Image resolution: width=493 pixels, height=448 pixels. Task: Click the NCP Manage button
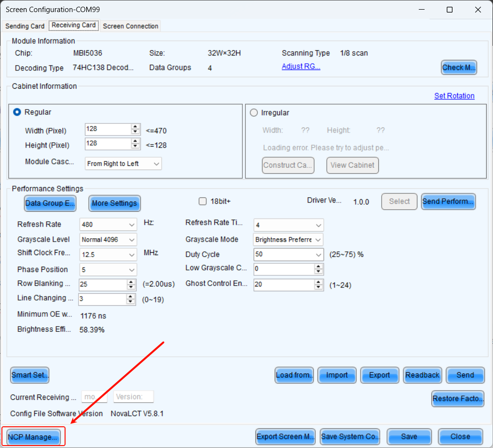point(33,437)
